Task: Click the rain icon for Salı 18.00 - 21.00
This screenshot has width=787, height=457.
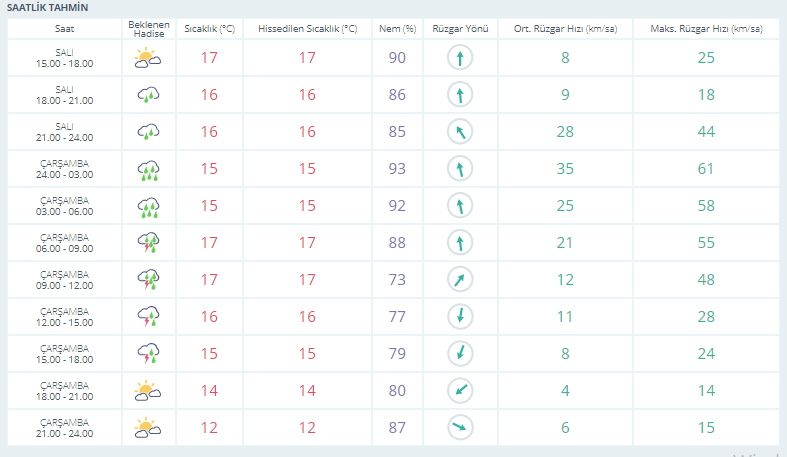Action: (149, 95)
